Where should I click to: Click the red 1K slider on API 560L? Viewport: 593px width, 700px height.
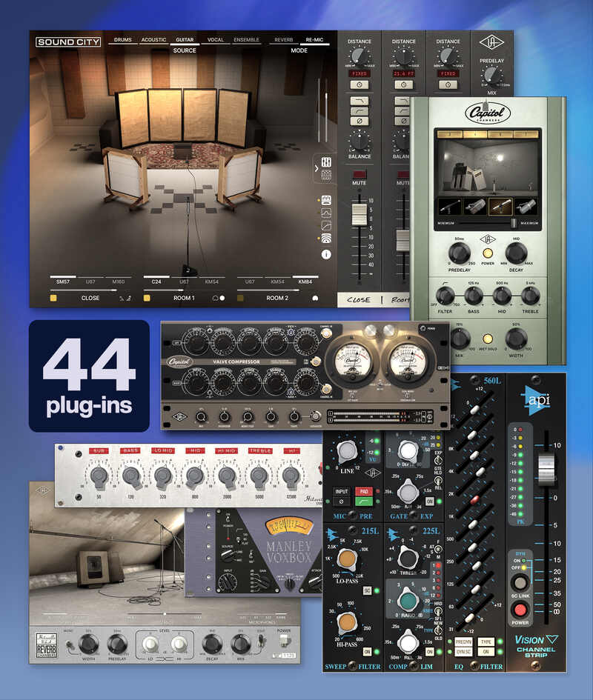474,500
